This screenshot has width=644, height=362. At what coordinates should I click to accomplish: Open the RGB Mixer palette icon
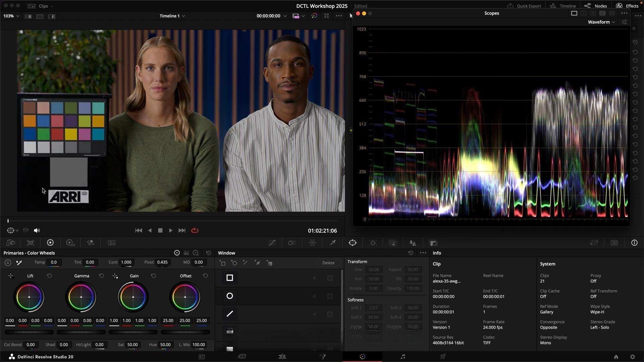click(91, 243)
